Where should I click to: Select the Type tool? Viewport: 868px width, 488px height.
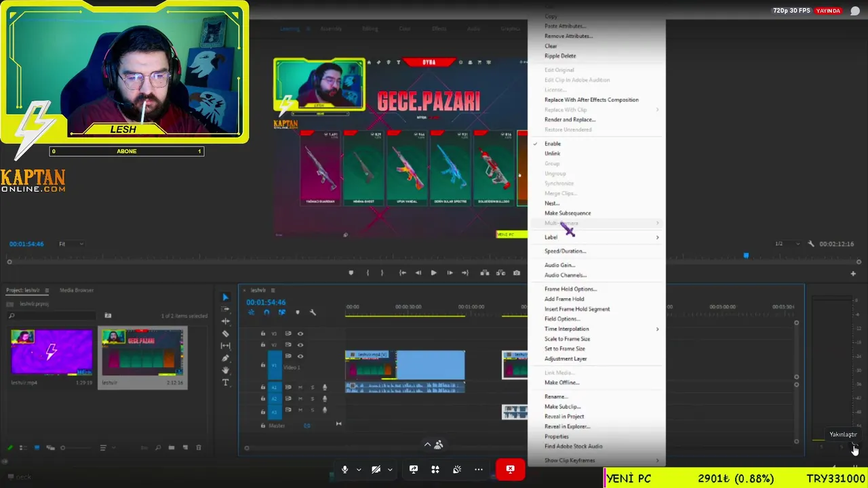point(226,382)
